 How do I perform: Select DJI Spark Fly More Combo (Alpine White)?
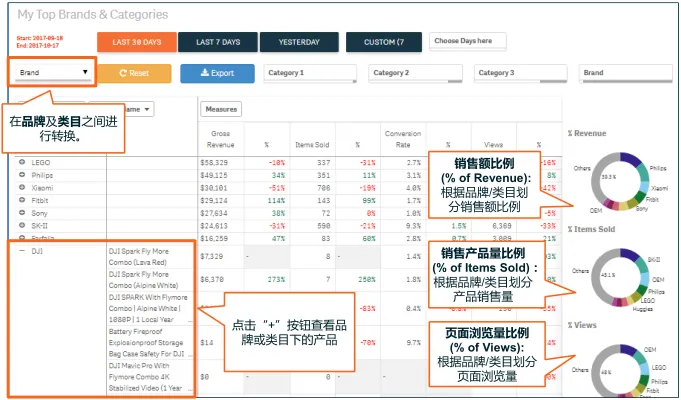[143, 280]
